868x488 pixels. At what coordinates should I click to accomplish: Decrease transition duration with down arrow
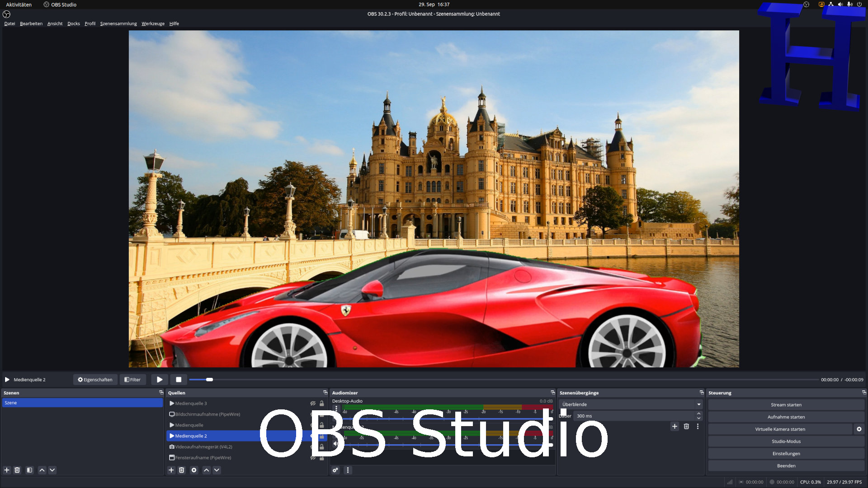699,418
